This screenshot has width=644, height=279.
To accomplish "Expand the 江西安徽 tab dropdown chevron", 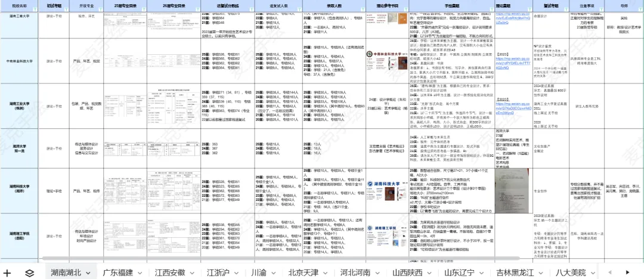I will pyautogui.click(x=193, y=273).
